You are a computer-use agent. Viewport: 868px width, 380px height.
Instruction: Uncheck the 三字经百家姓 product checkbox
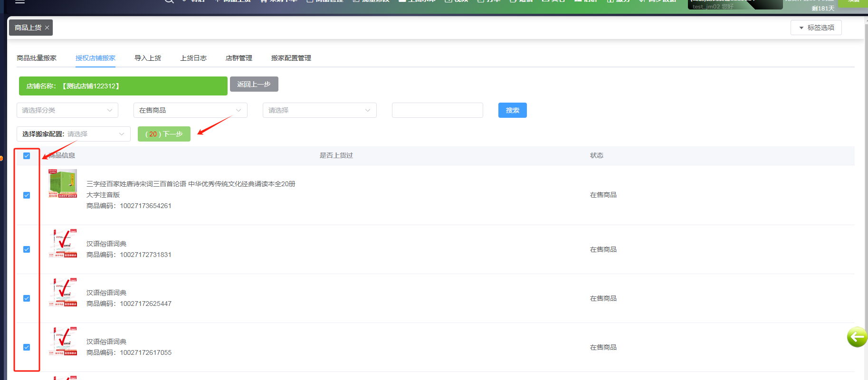coord(27,195)
